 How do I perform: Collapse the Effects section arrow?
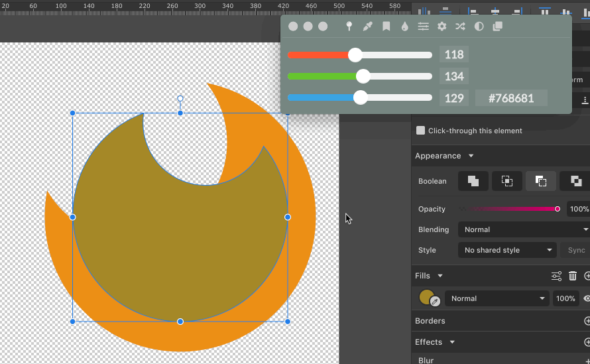[452, 342]
